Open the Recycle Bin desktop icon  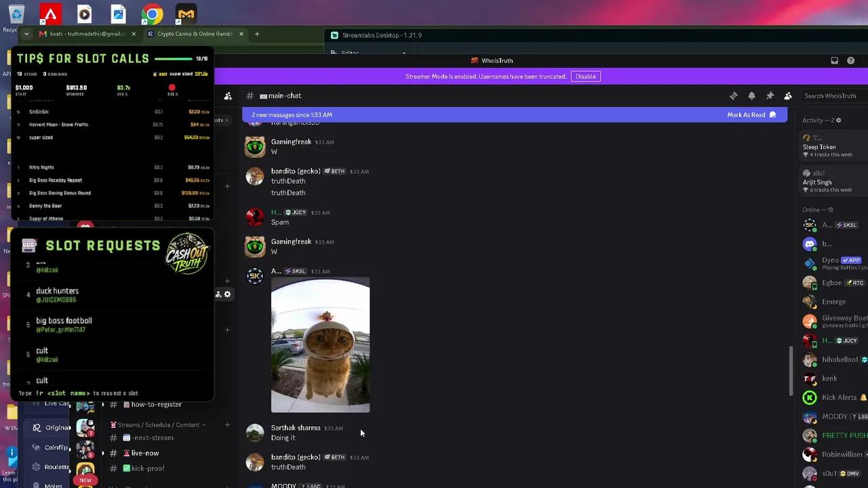[16, 14]
